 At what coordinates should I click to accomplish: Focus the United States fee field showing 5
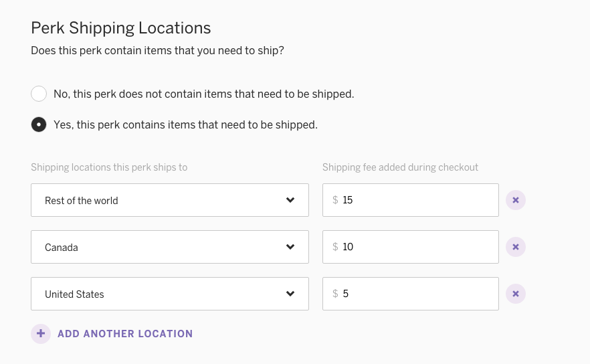[411, 294]
